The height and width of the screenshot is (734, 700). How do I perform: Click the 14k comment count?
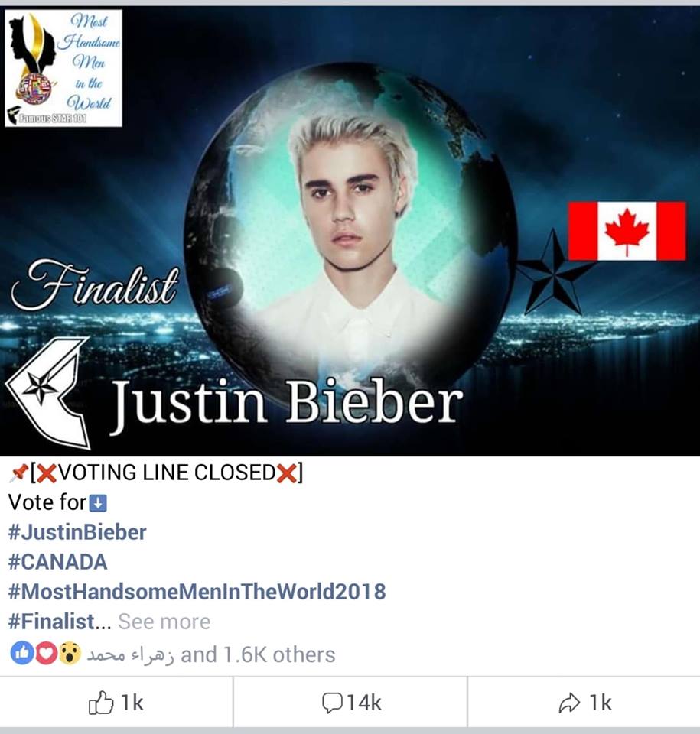pos(364,703)
